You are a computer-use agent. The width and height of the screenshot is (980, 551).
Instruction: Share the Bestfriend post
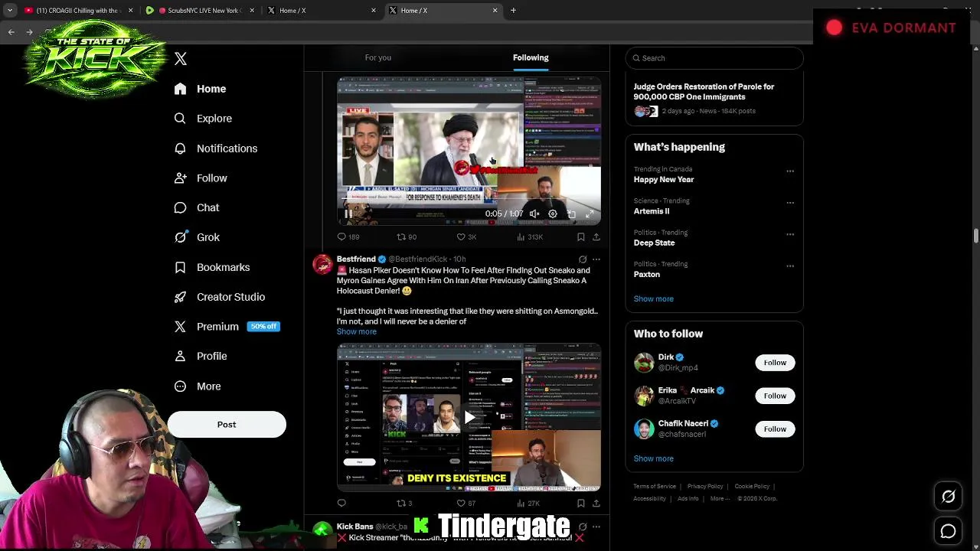click(596, 503)
